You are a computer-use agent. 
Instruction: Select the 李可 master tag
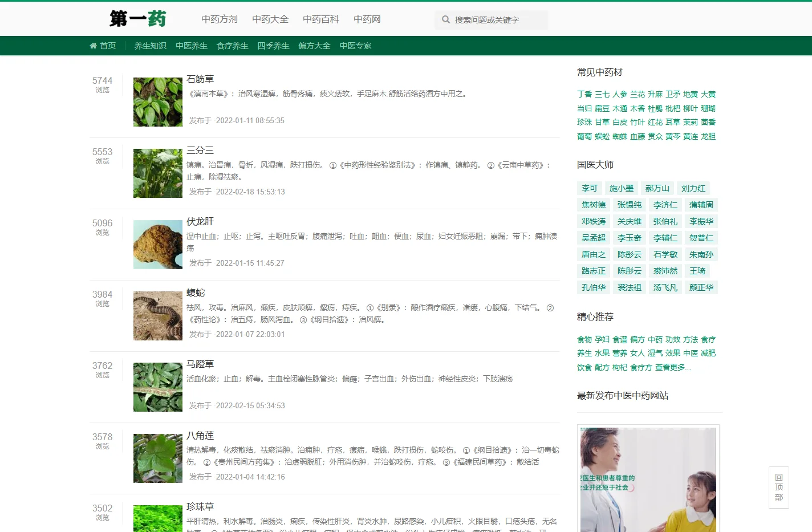point(590,188)
